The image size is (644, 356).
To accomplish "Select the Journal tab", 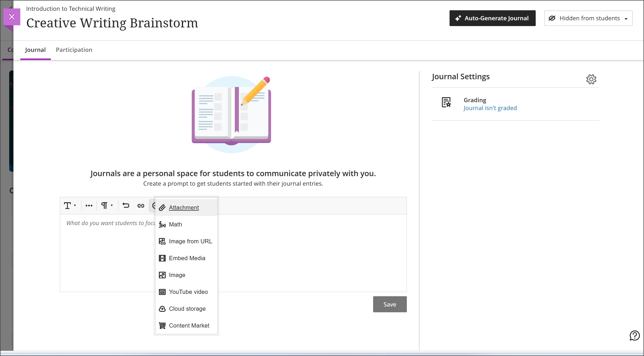I will tap(35, 50).
